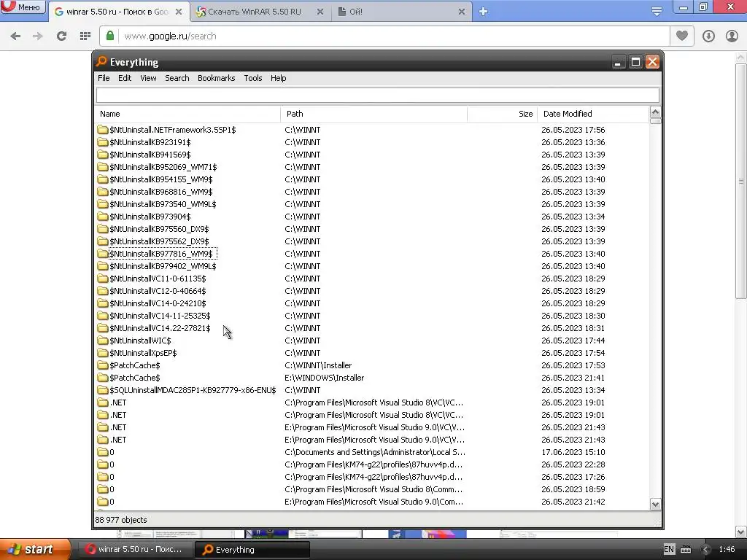Open the Opera Меню button
This screenshot has height=560, width=747.
click(23, 7)
